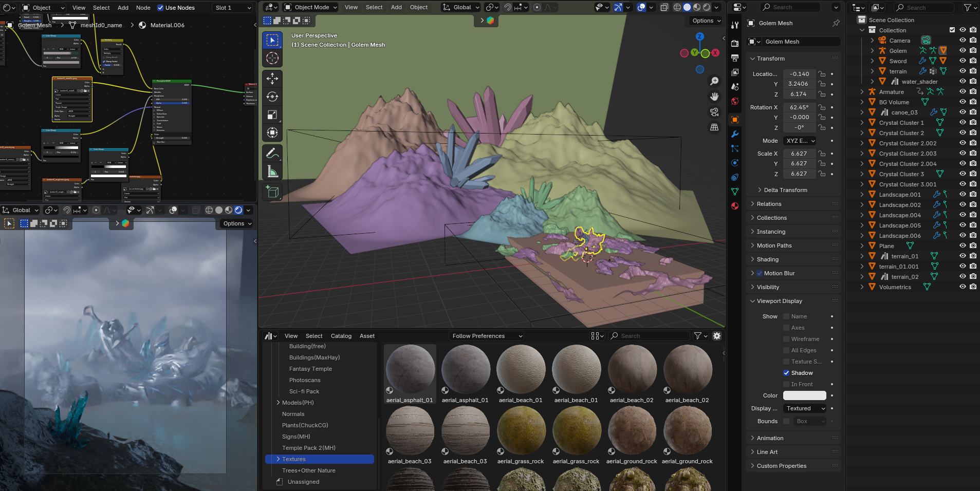Screen dimensions: 980x491
Task: Activate the Move tool
Action: point(272,78)
